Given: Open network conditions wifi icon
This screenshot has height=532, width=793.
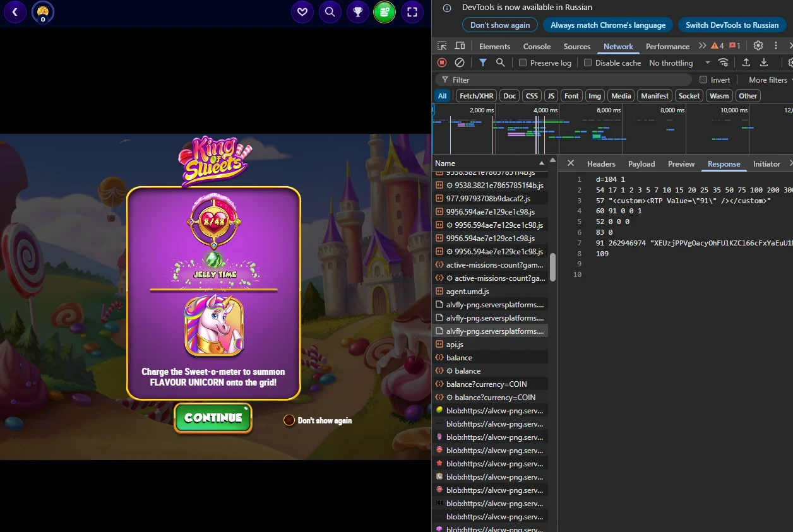Looking at the screenshot, I should [724, 62].
